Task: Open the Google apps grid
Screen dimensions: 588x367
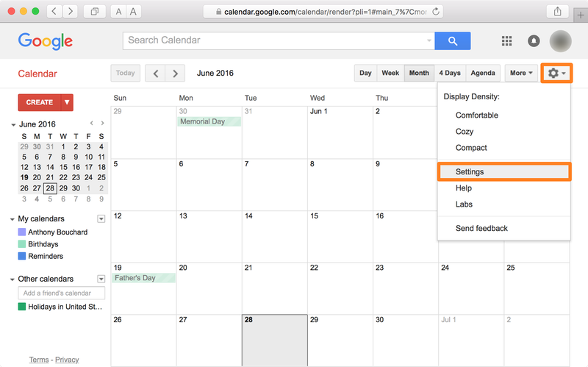Action: pos(506,40)
